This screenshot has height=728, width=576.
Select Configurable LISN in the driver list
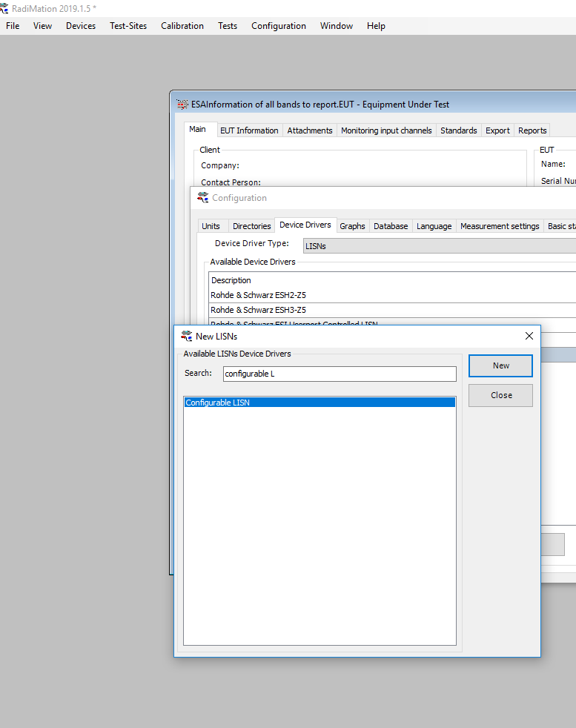click(x=319, y=403)
